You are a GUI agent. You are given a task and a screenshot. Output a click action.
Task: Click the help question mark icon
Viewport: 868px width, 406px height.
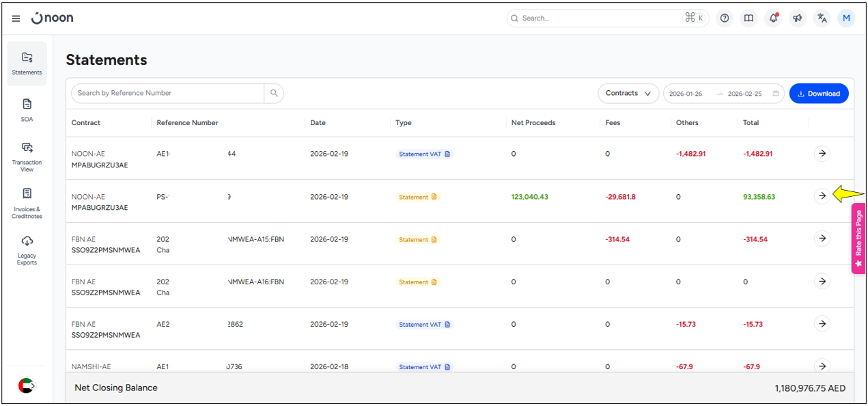coord(725,18)
